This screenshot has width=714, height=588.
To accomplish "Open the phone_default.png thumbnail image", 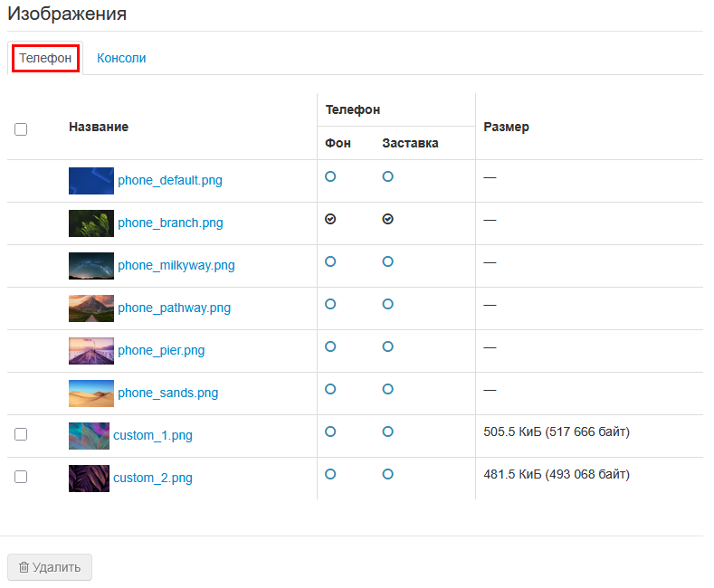I will click(90, 180).
